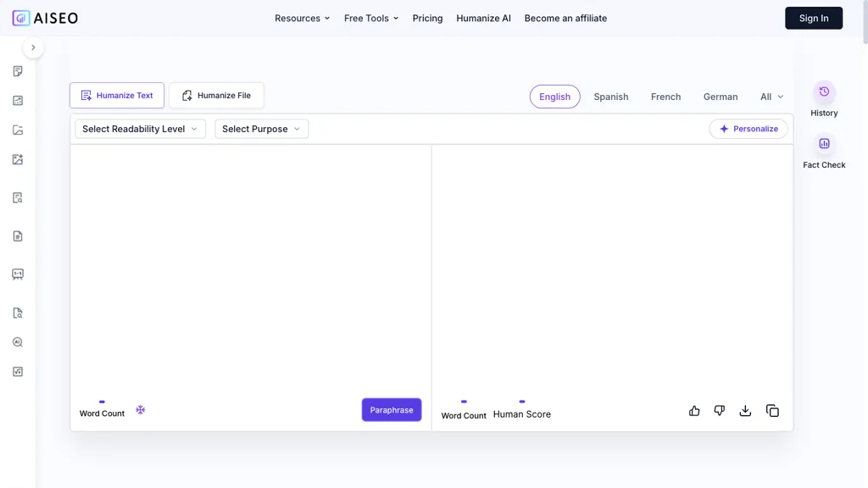Click the purple snowflake icon near Word Count
The image size is (868, 488).
[141, 410]
